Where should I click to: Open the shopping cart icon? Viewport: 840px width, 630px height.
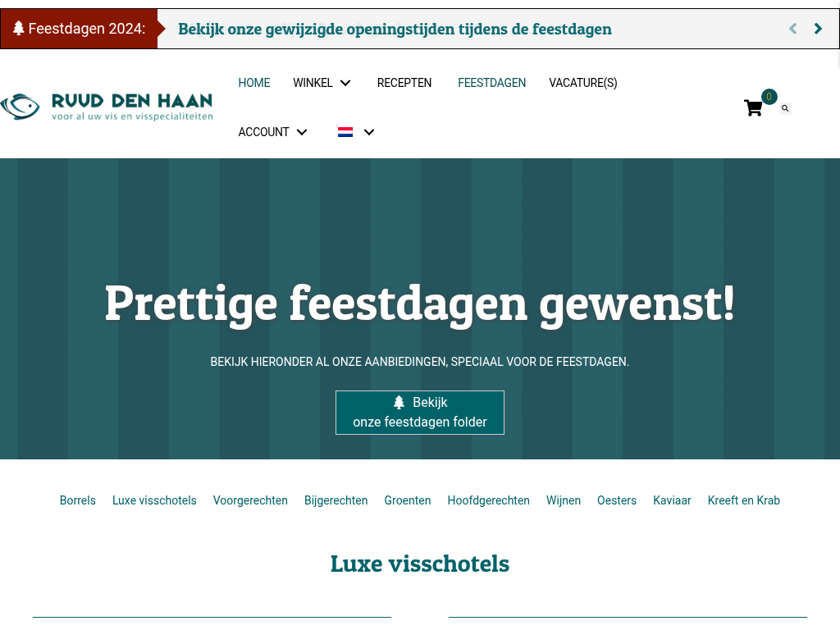click(x=753, y=107)
